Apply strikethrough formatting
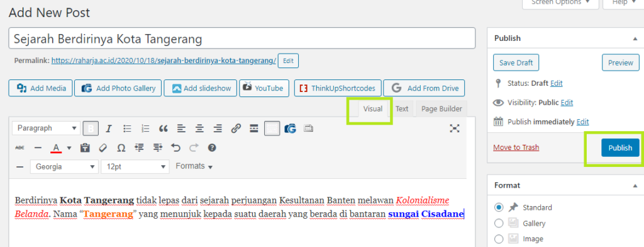The height and width of the screenshot is (247, 644). click(x=19, y=147)
